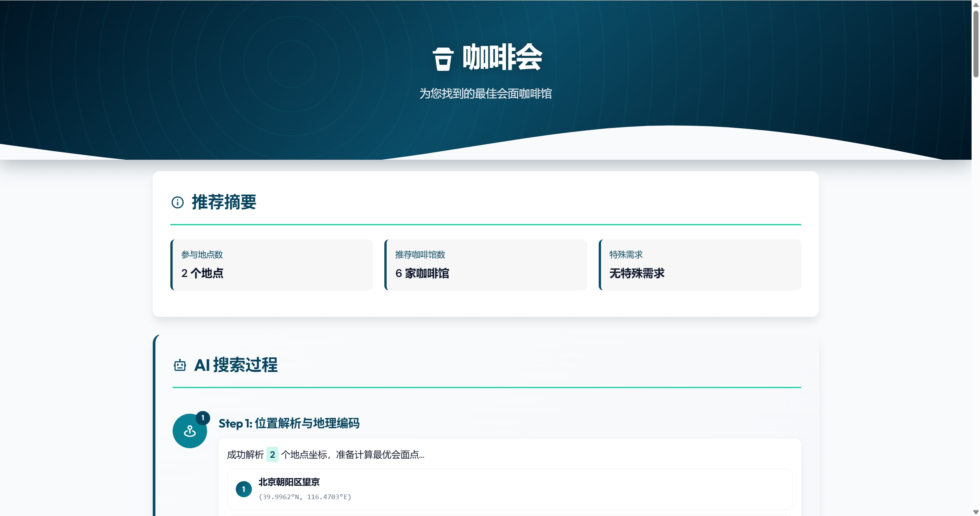The height and width of the screenshot is (516, 980).
Task: Click the numbered circle beside 北京朝阳区望京
Action: pos(243,489)
